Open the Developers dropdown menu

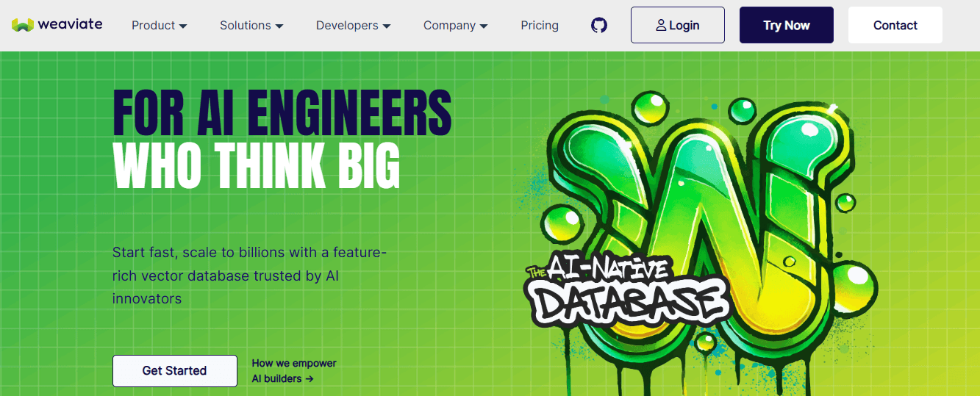[x=354, y=25]
